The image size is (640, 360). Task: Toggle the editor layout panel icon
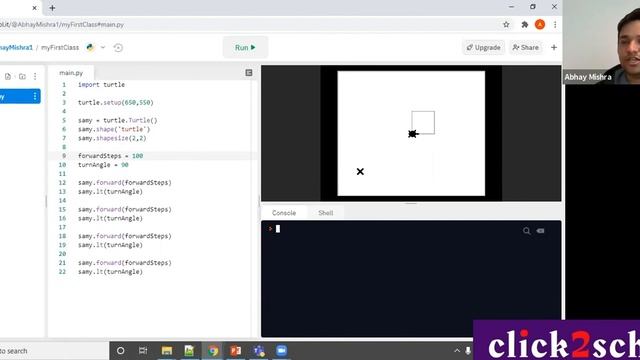(x=249, y=73)
